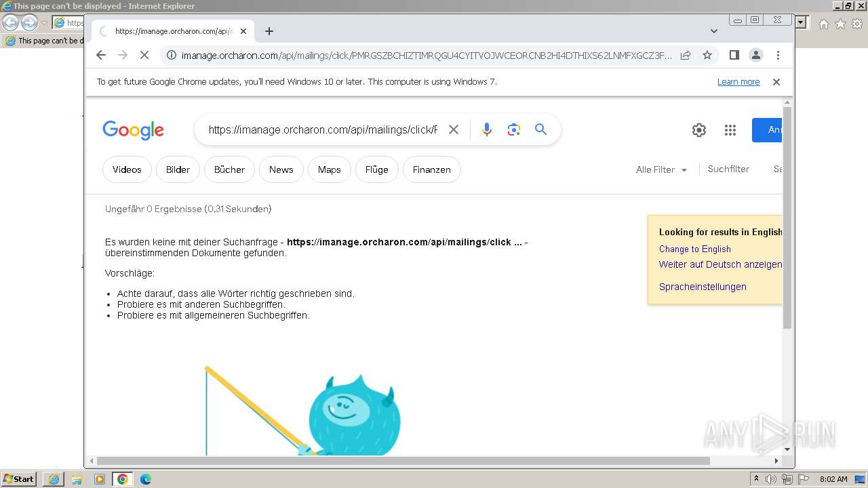Stop loading the page in Chrome
This screenshot has height=488, width=868.
[144, 56]
